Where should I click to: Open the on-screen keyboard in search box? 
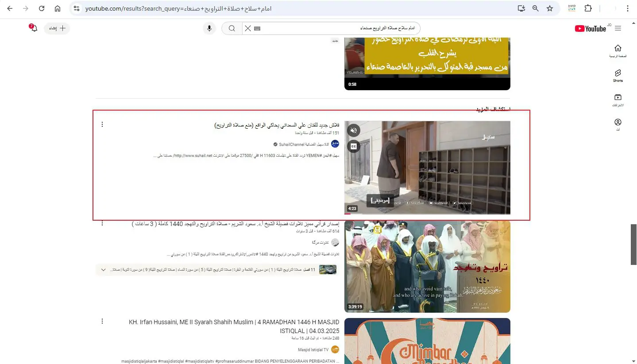pos(257,28)
